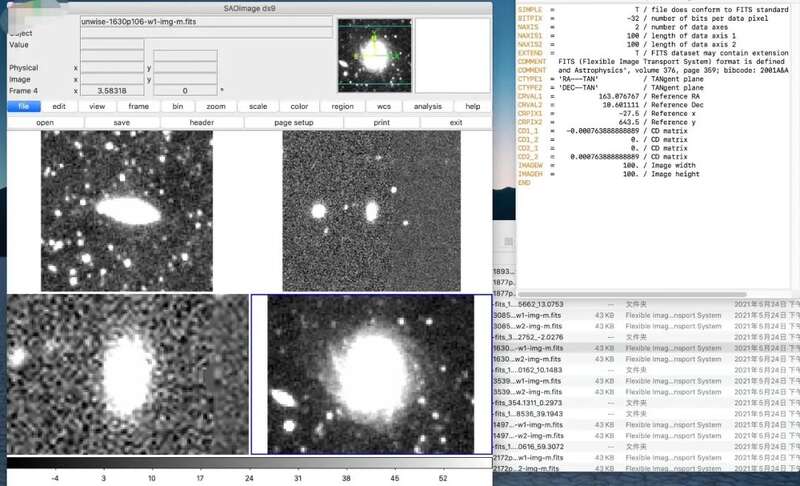Click the print button

(x=381, y=122)
